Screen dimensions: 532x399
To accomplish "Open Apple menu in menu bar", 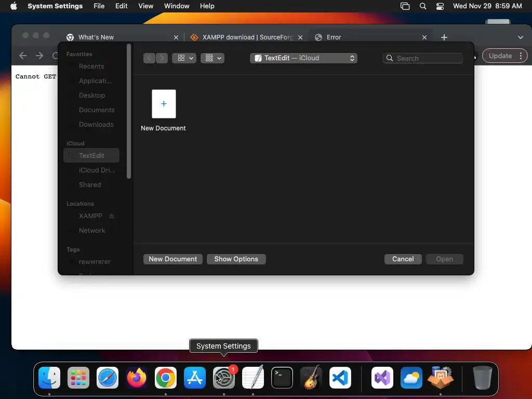I will pos(14,6).
